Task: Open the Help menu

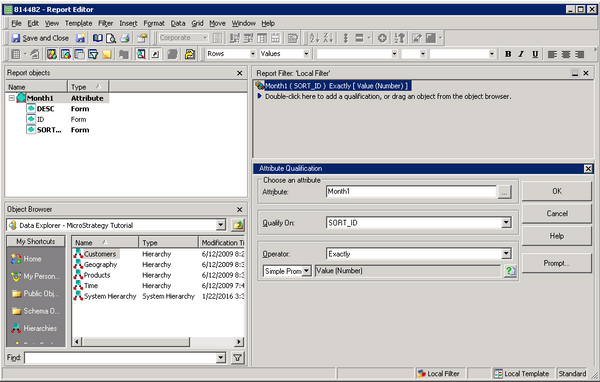Action: click(x=268, y=23)
